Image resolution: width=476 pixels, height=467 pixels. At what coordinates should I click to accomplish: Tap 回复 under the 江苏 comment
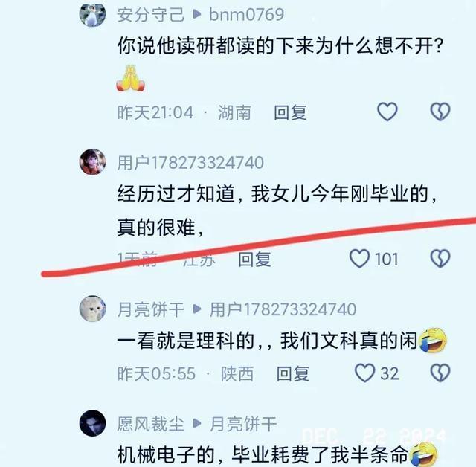tap(254, 259)
